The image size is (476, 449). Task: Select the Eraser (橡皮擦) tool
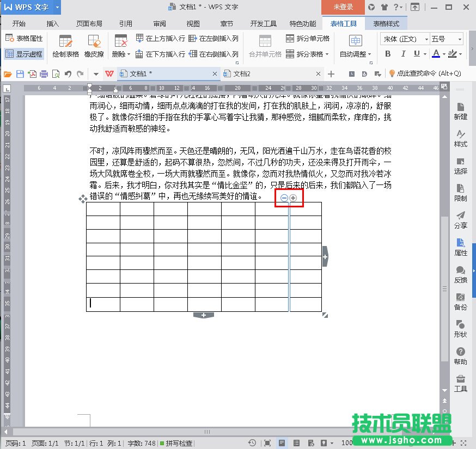pyautogui.click(x=94, y=46)
